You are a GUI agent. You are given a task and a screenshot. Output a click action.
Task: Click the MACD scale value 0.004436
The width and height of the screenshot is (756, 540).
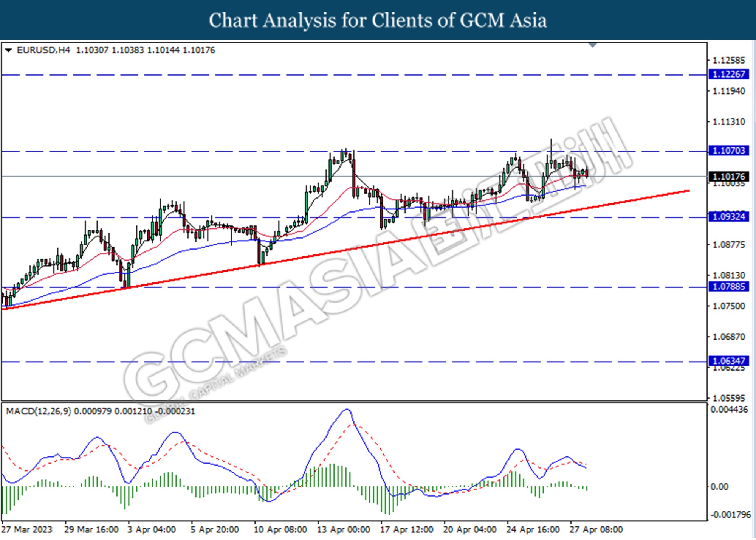click(729, 410)
